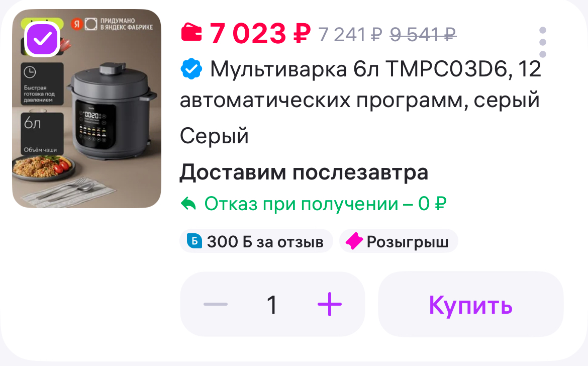This screenshot has width=588, height=366.
Task: Click the green return arrow icon
Action: [x=188, y=204]
